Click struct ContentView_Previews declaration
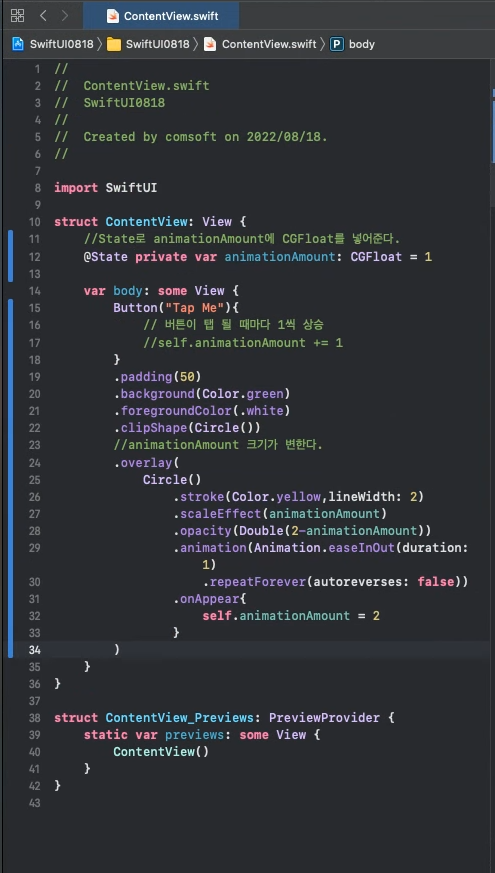 click(224, 718)
